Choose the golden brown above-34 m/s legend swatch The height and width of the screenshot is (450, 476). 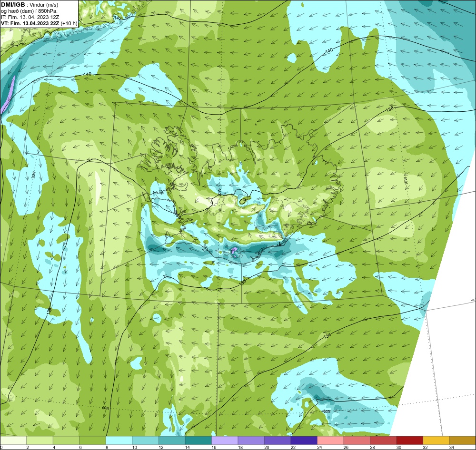(462, 440)
